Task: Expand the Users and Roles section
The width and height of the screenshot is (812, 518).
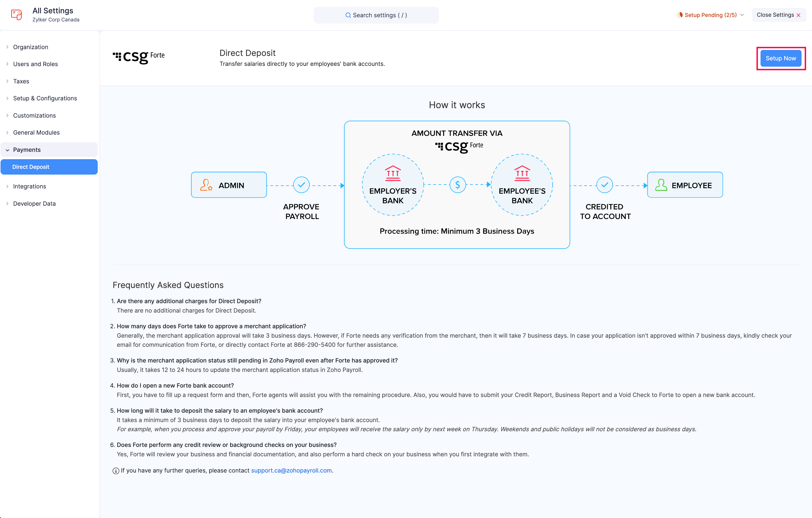Action: coord(36,64)
